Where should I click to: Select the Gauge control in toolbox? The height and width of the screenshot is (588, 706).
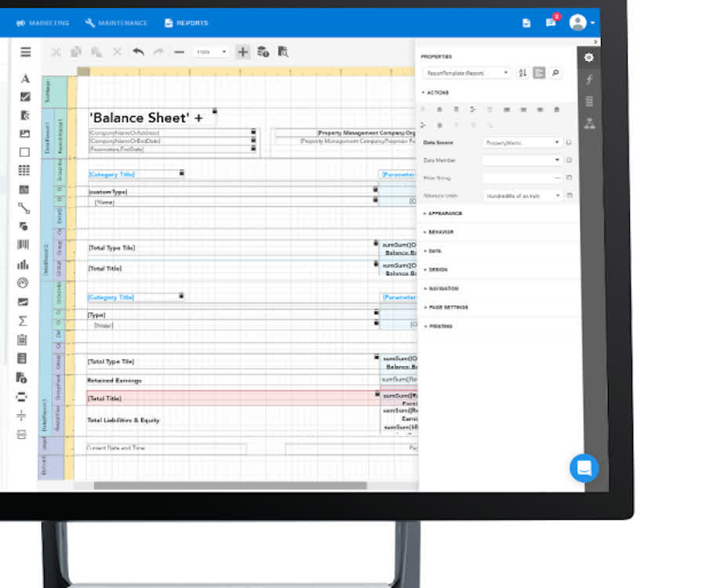[23, 283]
